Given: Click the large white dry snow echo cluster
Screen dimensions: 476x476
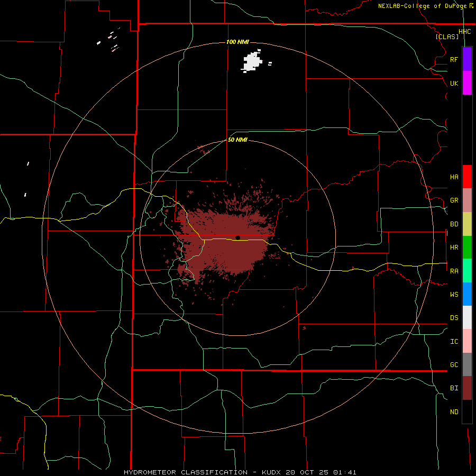Looking at the screenshot, I should (x=252, y=62).
